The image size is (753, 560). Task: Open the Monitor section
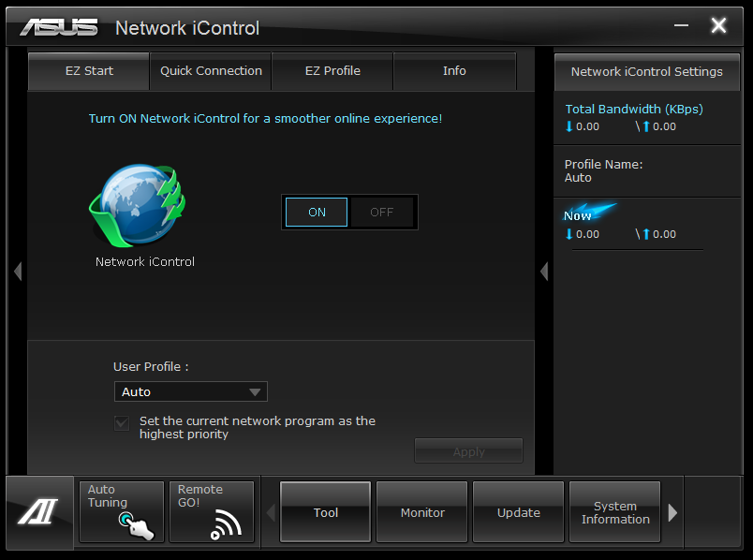(x=422, y=512)
